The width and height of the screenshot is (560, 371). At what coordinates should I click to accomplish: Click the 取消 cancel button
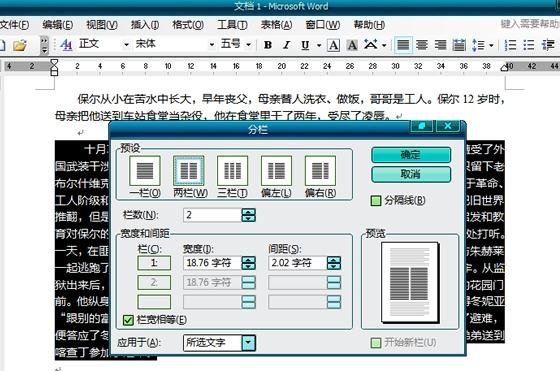click(411, 174)
